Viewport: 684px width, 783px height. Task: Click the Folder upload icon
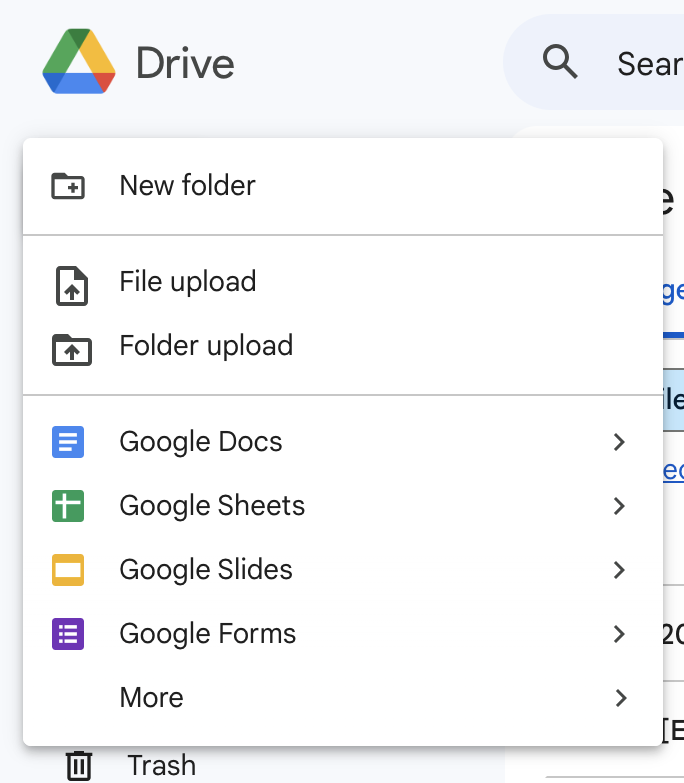point(71,350)
